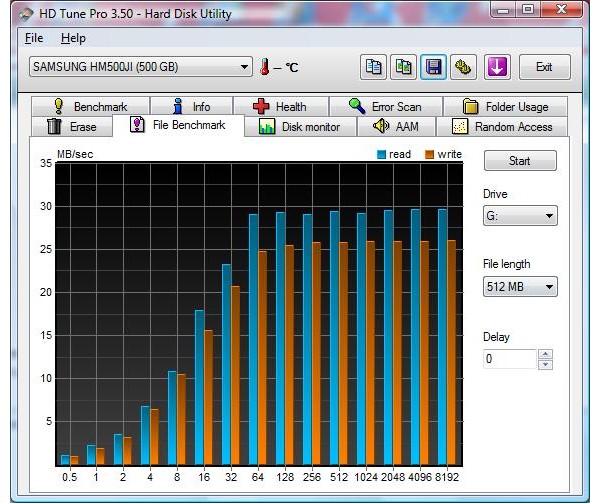Viewport: 600px width, 503px height.
Task: Click the Exit button
Action: [x=545, y=67]
